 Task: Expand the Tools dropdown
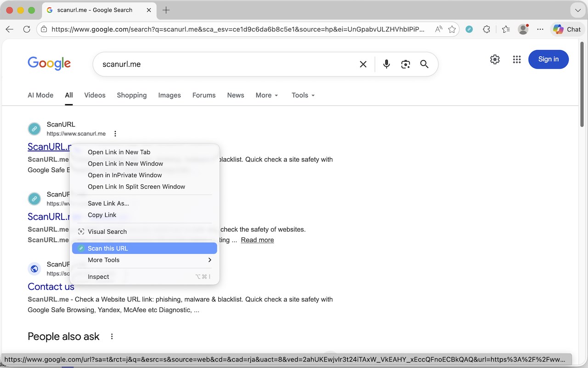coord(303,95)
